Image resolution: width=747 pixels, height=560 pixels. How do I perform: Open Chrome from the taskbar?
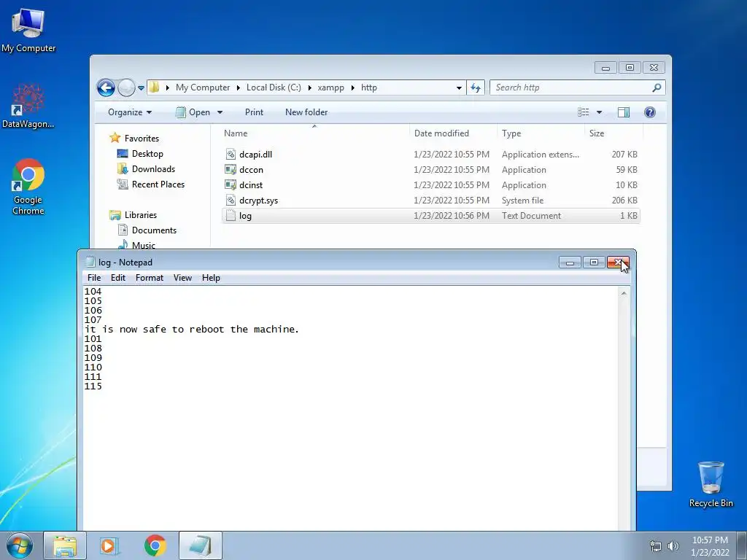155,545
